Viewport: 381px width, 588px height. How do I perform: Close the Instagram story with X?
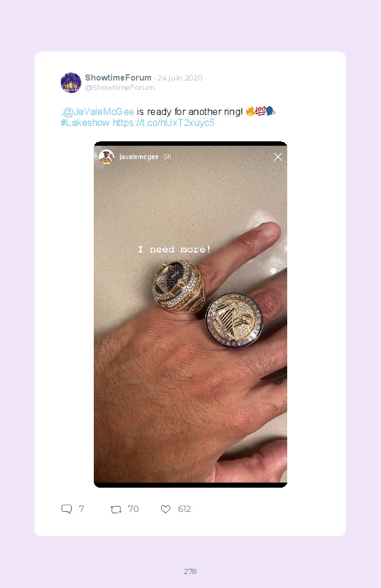pyautogui.click(x=278, y=157)
